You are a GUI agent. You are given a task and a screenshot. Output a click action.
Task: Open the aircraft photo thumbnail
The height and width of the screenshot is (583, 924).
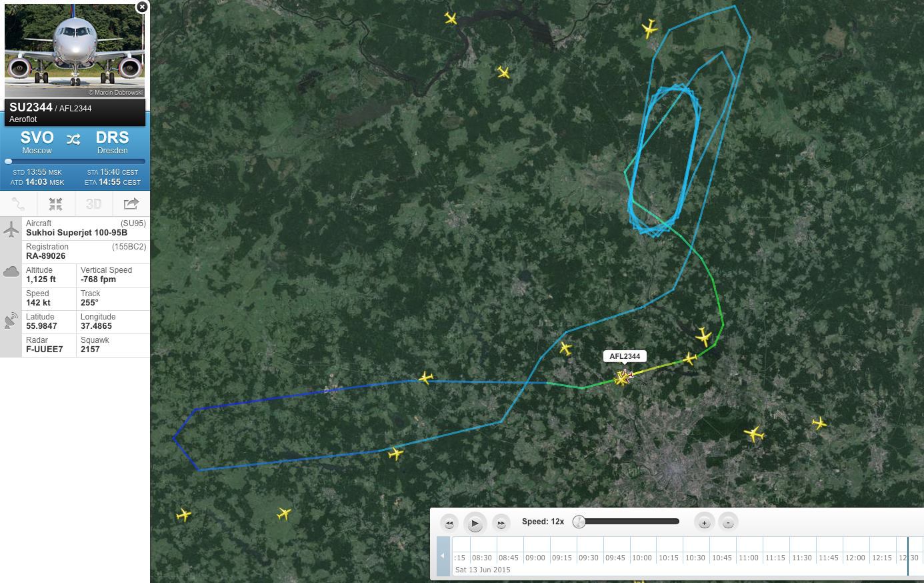point(75,51)
